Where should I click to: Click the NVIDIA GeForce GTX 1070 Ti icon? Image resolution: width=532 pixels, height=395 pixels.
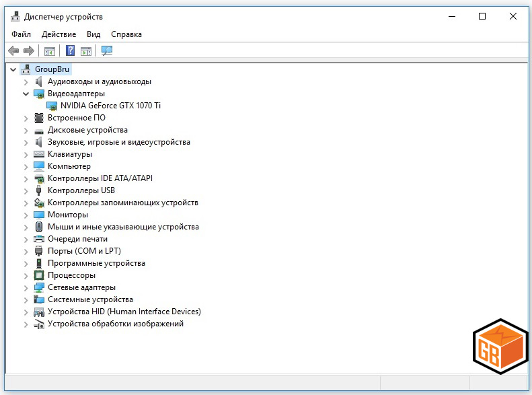pos(52,106)
